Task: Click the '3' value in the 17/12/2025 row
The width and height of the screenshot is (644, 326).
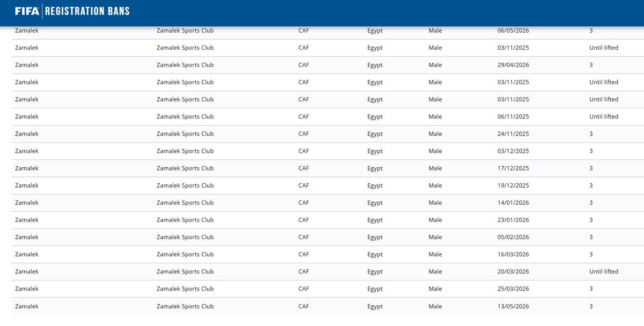Action: [591, 168]
